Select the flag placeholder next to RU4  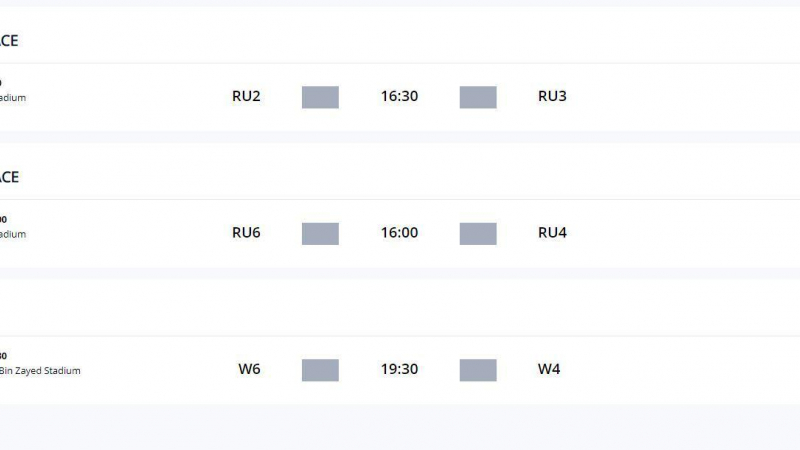click(478, 233)
